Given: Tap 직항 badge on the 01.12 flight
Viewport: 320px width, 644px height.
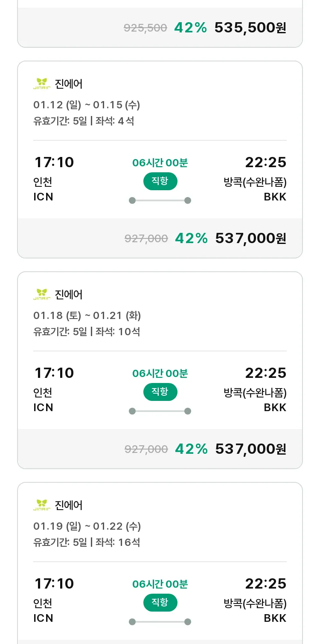Looking at the screenshot, I should coord(160,181).
